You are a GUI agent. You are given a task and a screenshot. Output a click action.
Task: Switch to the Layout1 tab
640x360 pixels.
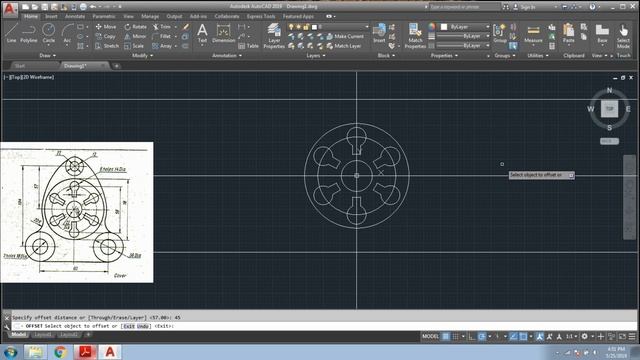(x=42, y=335)
